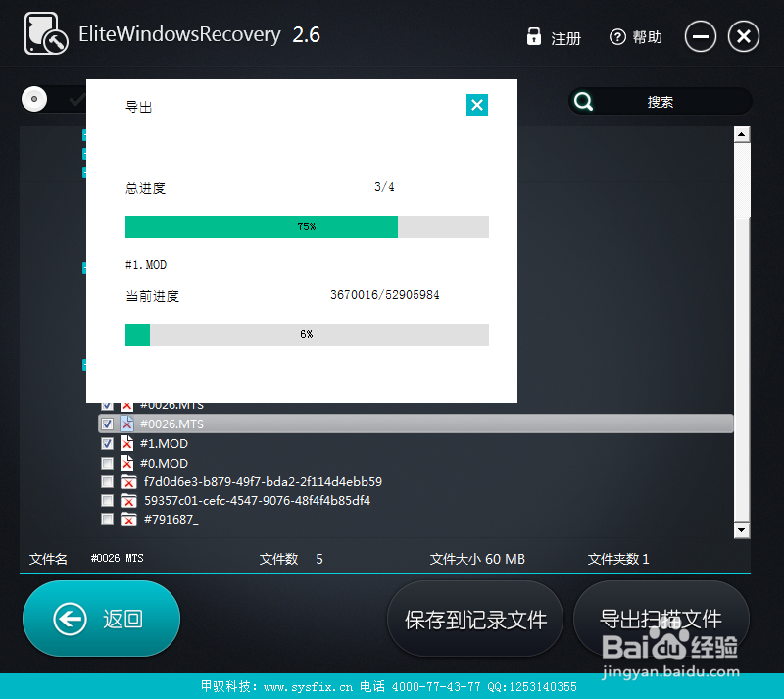Uncheck the #1.MOD checkbox
Image resolution: width=784 pixels, height=699 pixels.
107,443
